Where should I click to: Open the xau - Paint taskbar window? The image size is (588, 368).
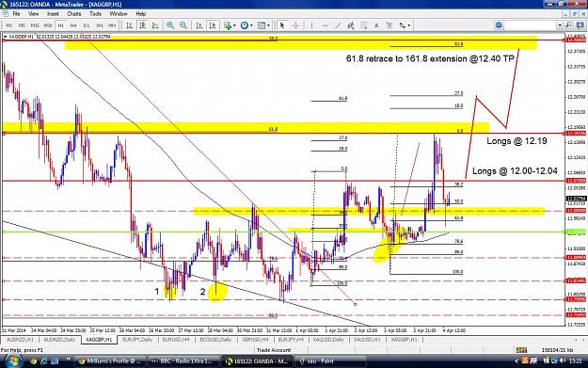(330, 360)
